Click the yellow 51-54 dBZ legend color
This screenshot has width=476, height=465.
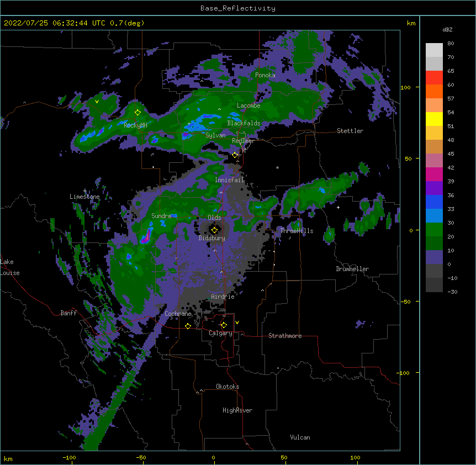point(434,119)
